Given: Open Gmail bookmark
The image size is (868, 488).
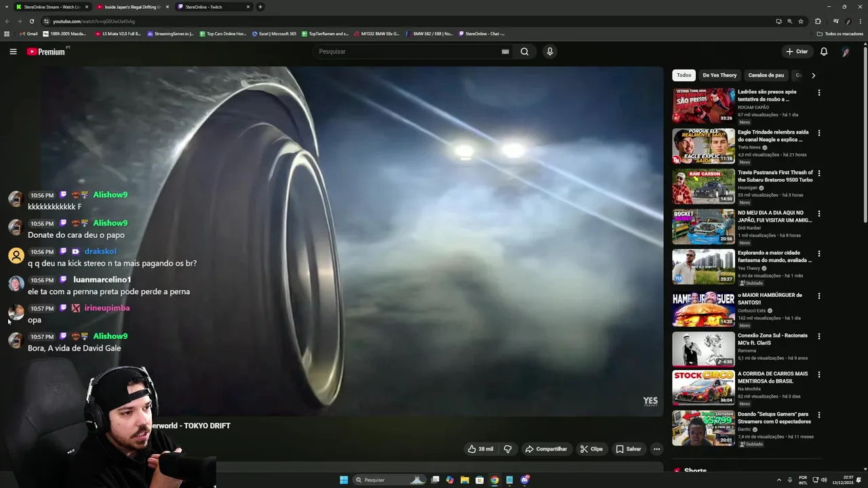Looking at the screenshot, I should 28,33.
